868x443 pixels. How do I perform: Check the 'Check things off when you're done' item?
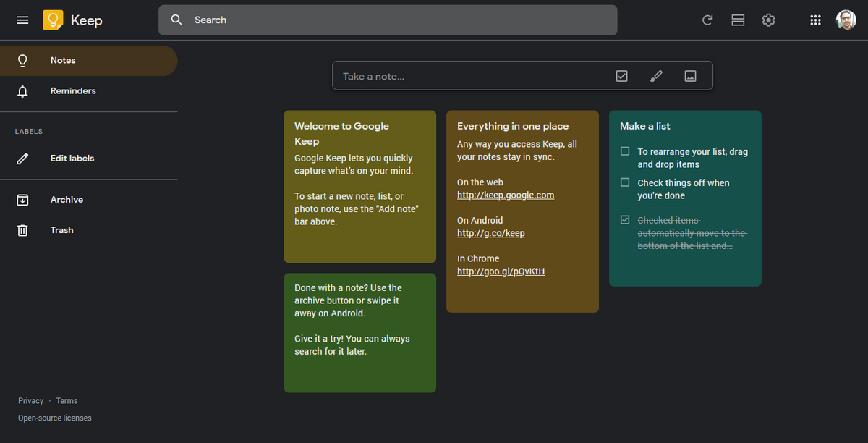pos(625,182)
